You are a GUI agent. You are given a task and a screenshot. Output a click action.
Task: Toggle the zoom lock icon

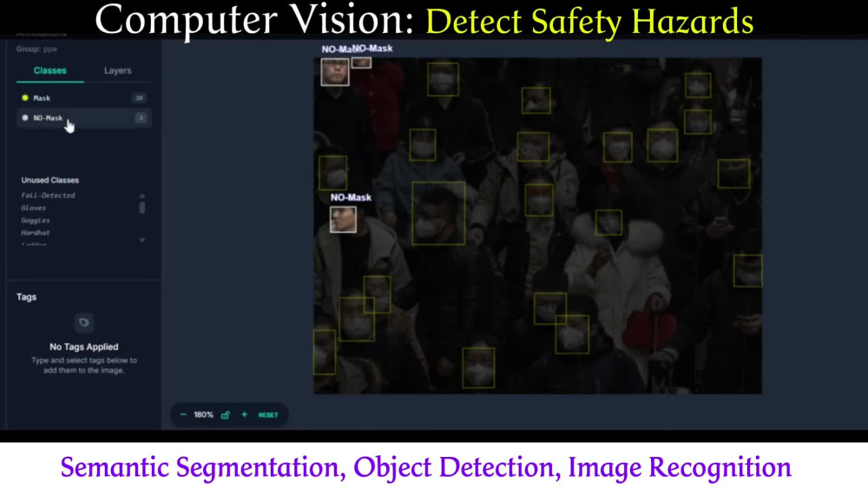tap(226, 415)
